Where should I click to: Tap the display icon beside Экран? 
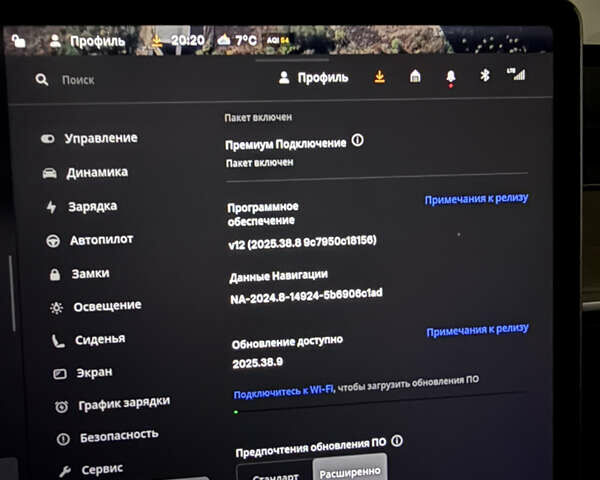pos(60,374)
